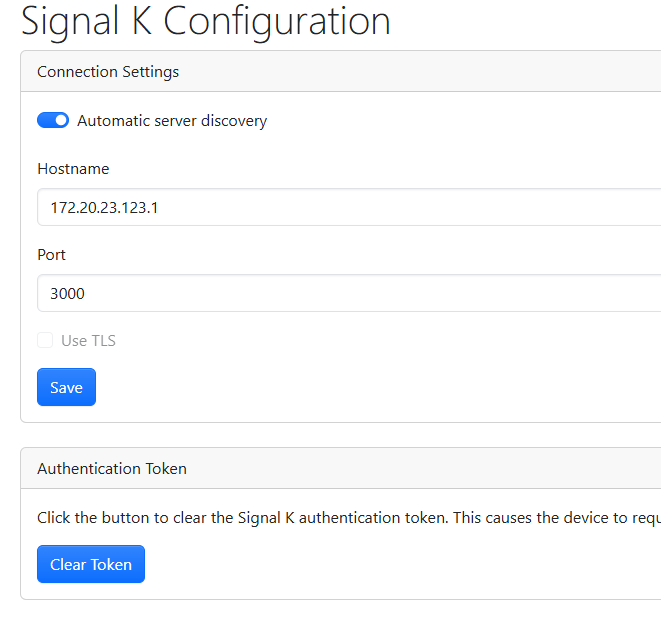The image size is (661, 620).
Task: Click the Connection Settings card header
Action: (341, 71)
